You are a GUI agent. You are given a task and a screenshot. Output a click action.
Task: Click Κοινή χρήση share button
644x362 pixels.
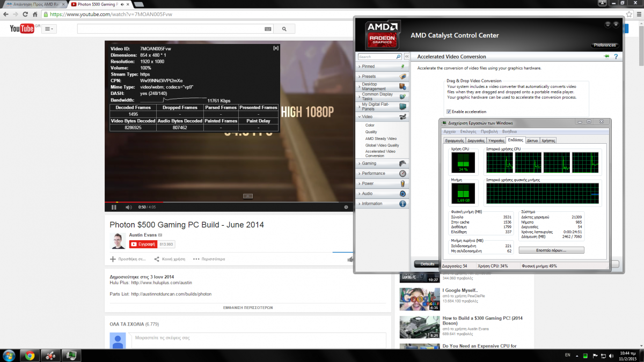tap(170, 259)
